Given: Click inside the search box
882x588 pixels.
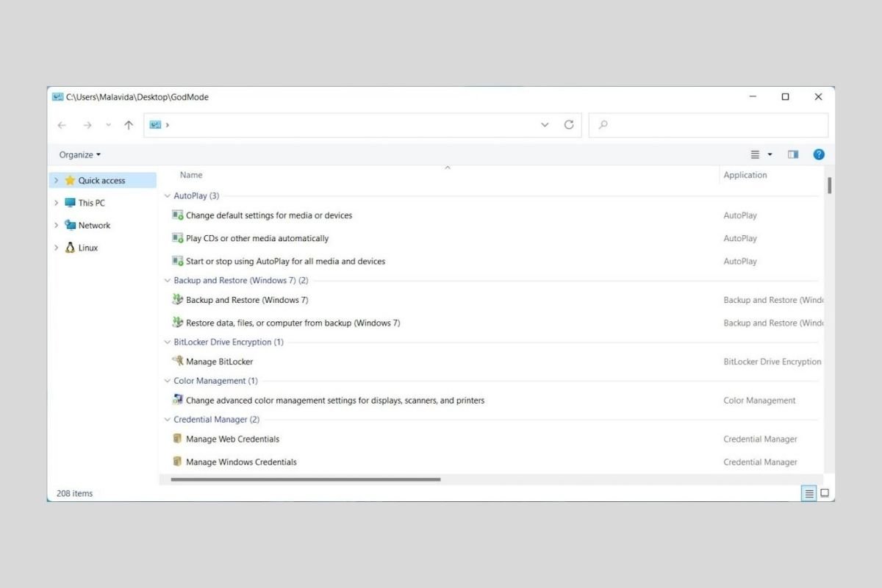Looking at the screenshot, I should (709, 125).
